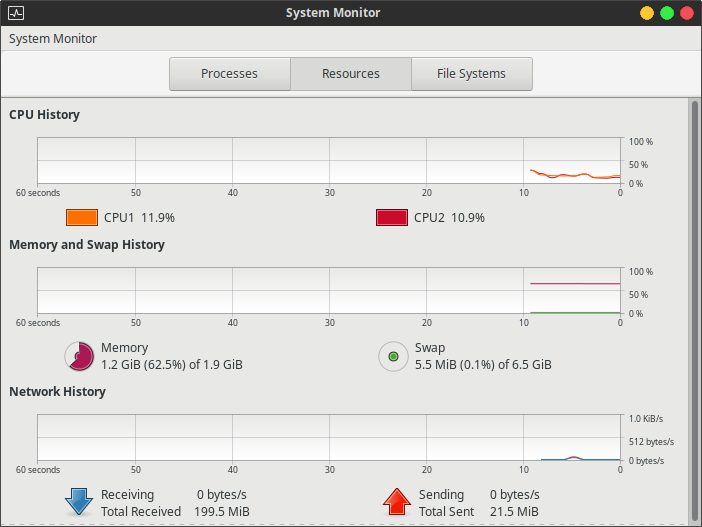Click the 'Total Sent' label
Viewport: 702px width, 527px height.
pos(446,512)
